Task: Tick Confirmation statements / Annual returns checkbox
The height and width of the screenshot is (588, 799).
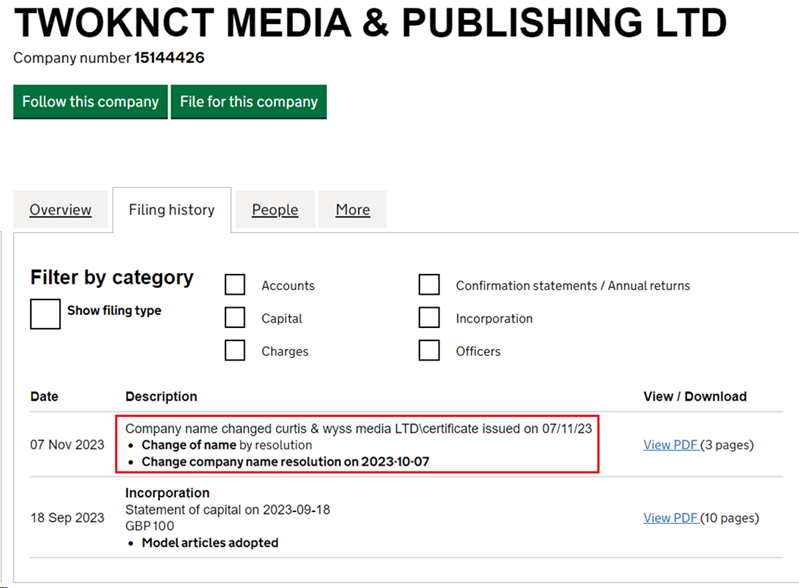Action: click(x=429, y=285)
